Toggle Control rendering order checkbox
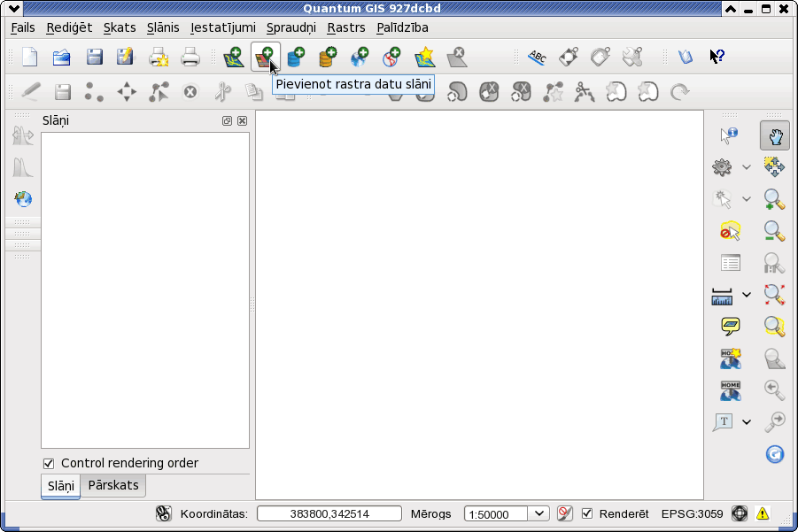 (x=49, y=463)
